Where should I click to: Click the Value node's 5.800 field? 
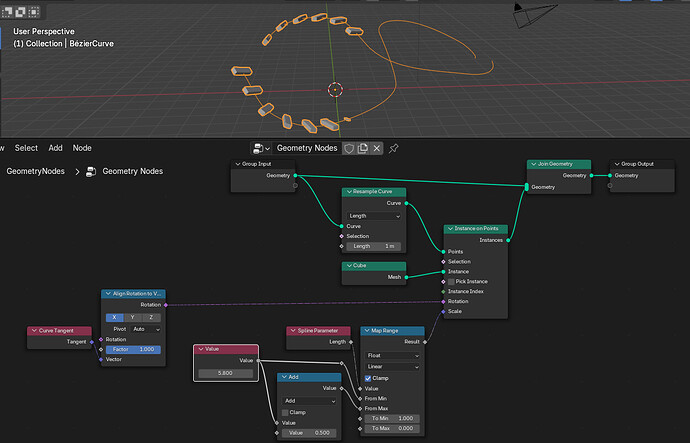point(226,373)
